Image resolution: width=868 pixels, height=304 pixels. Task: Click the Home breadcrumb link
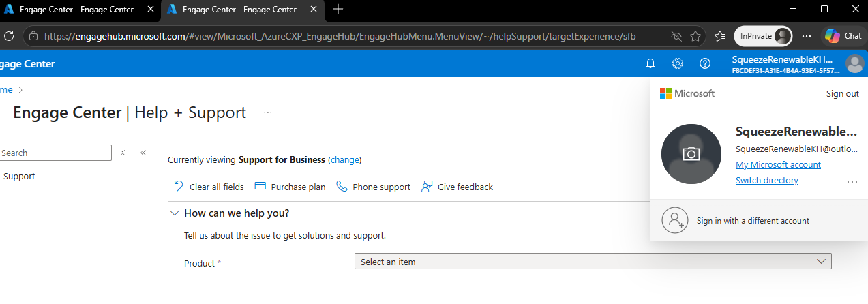click(6, 90)
